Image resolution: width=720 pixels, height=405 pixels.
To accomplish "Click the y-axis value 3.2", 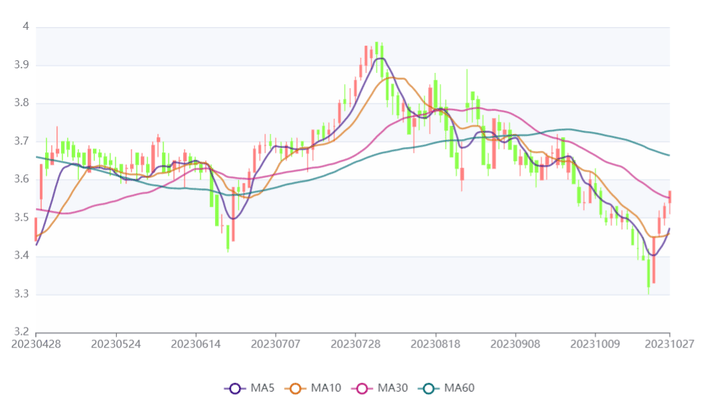I will [22, 332].
